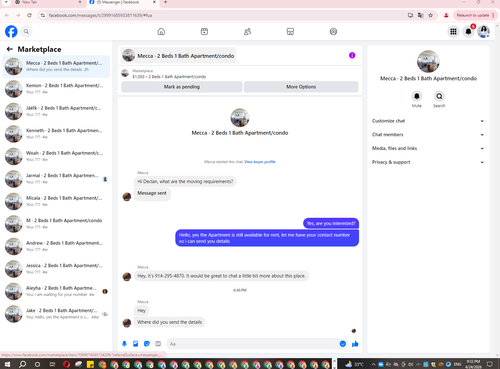Viewport: 500px width, 369px height.
Task: Open the View buyer profile link
Action: click(x=260, y=162)
